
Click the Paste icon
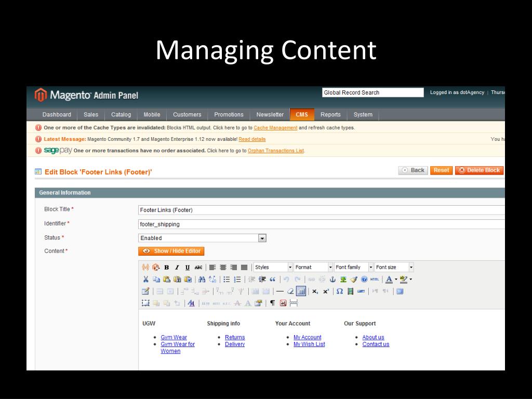(x=167, y=279)
